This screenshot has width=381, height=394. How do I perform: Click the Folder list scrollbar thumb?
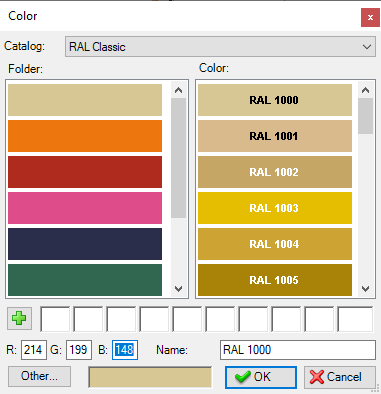point(179,158)
